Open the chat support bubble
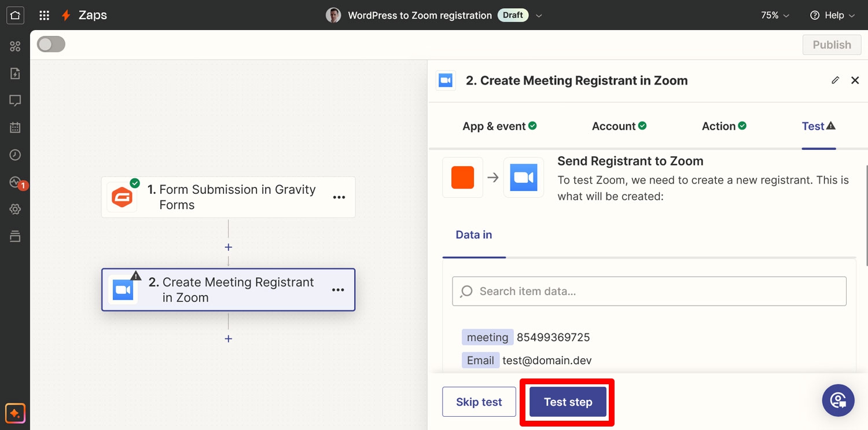The width and height of the screenshot is (868, 430). [x=838, y=400]
